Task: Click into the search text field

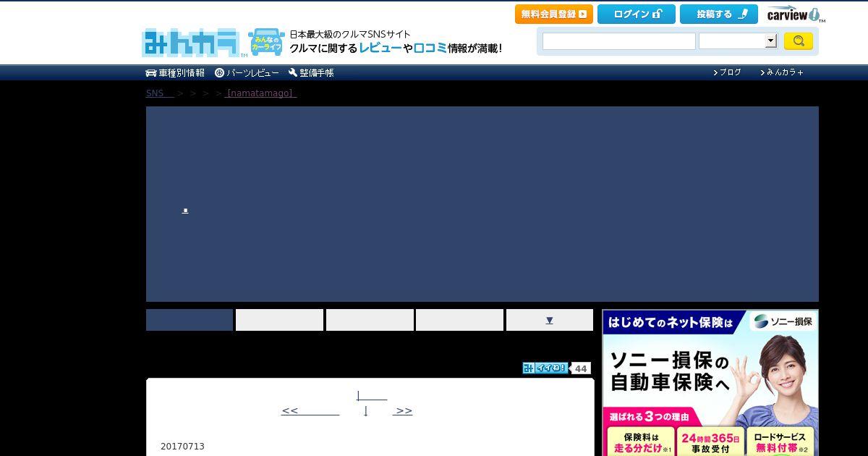Action: click(619, 41)
